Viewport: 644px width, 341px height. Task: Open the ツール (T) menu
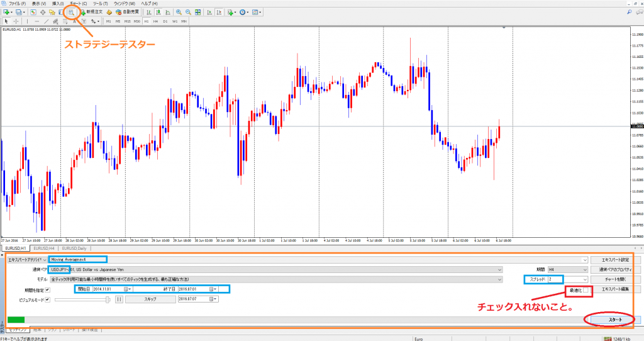(100, 3)
